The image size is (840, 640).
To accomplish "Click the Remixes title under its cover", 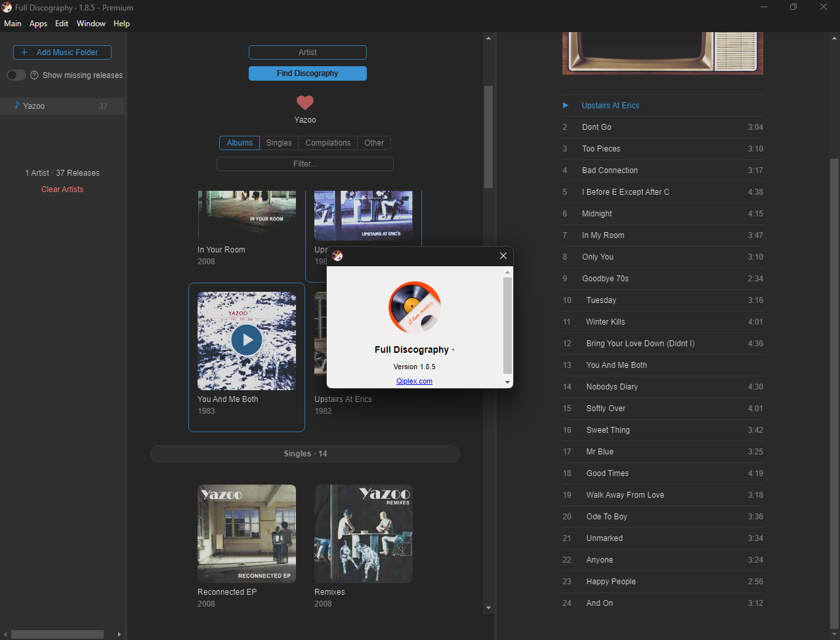I will (329, 592).
